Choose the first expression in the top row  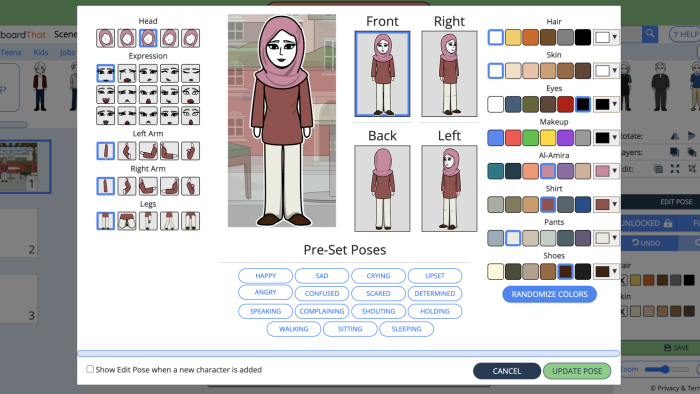pos(105,73)
